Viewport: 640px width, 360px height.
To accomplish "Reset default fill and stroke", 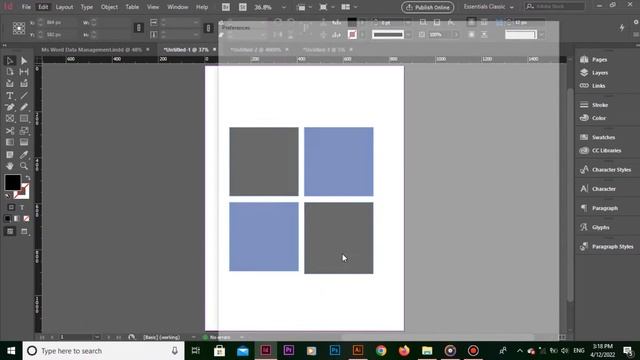I will coord(7,196).
